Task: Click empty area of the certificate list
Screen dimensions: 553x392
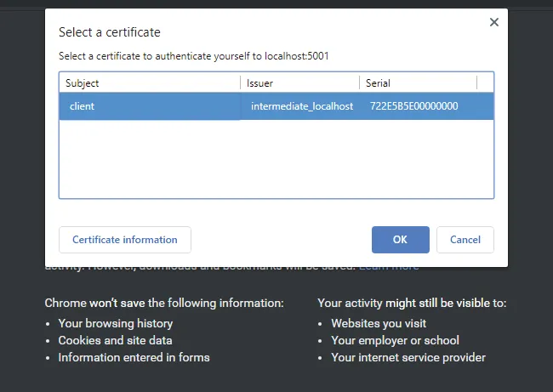Action: click(276, 162)
